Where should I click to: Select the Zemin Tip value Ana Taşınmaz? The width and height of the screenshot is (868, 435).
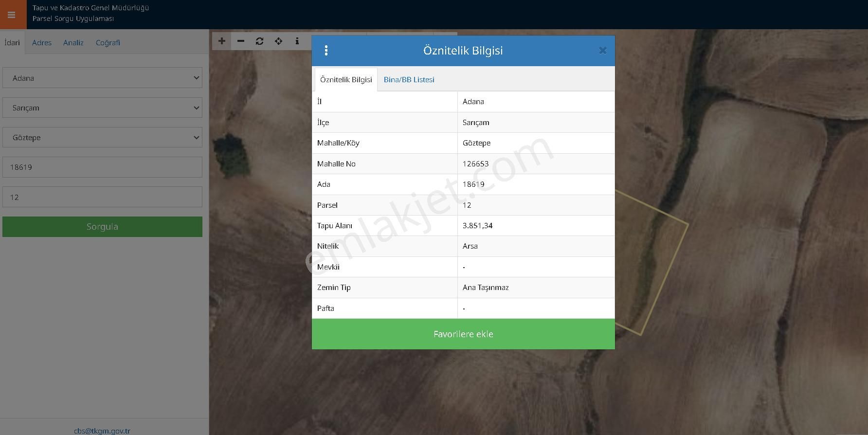click(x=486, y=288)
